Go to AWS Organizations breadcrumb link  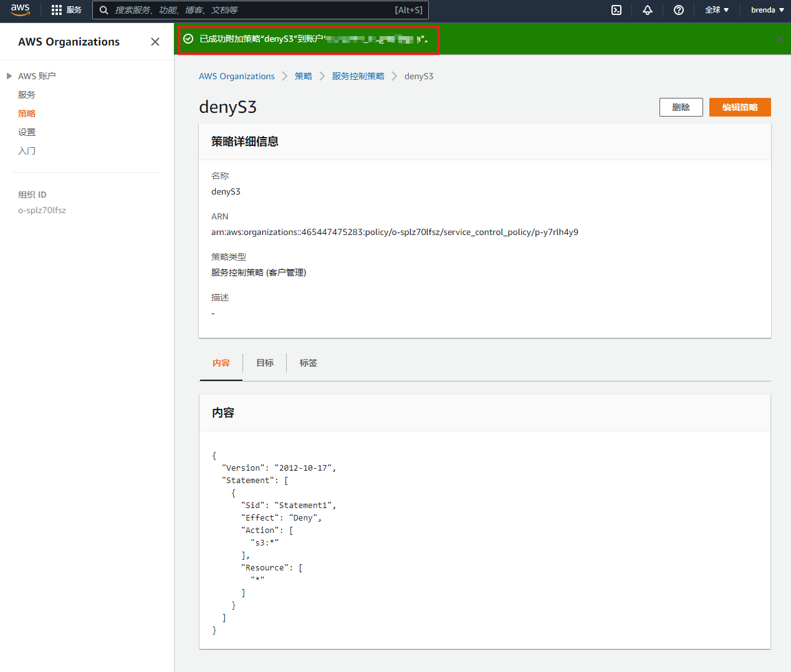pos(237,76)
